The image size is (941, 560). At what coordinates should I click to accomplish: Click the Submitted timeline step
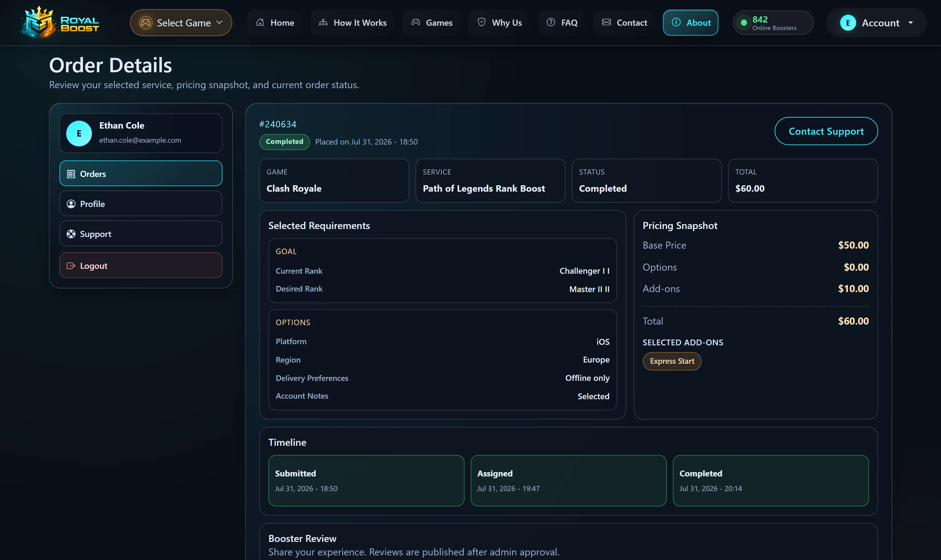[x=366, y=480]
